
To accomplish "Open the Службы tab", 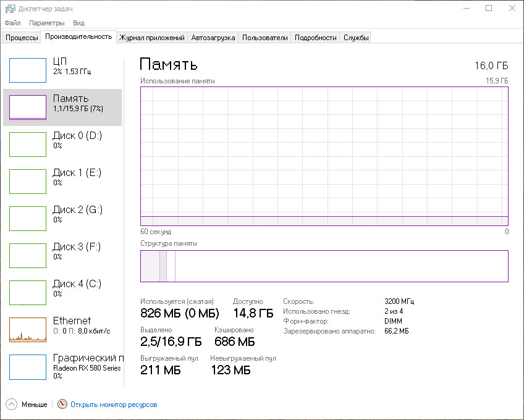I will click(356, 38).
